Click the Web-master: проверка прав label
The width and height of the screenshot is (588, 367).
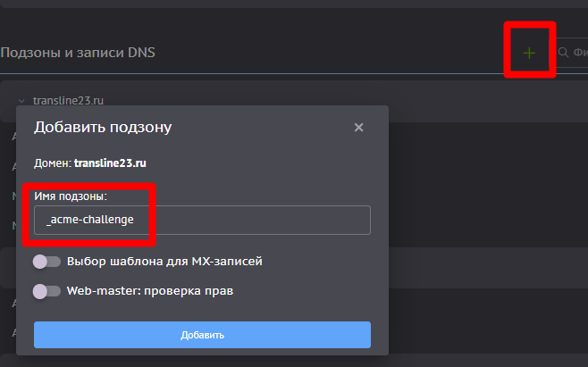click(x=150, y=290)
